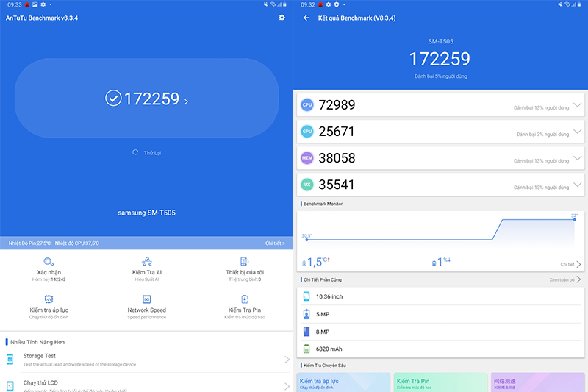Tap the Nhiều Tính Năng Hơn heading
The height and width of the screenshot is (392, 588).
[37, 342]
